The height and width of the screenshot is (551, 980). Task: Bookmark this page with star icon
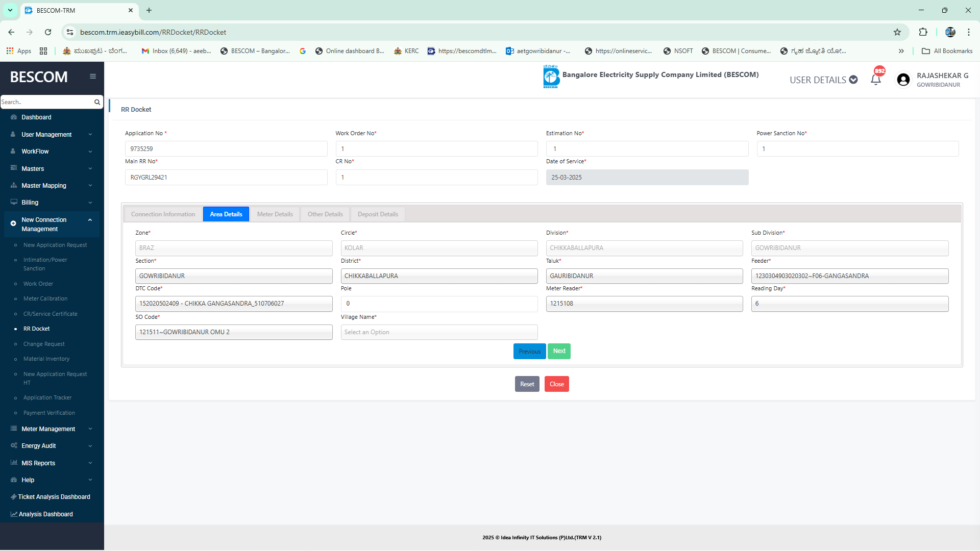[x=897, y=32]
